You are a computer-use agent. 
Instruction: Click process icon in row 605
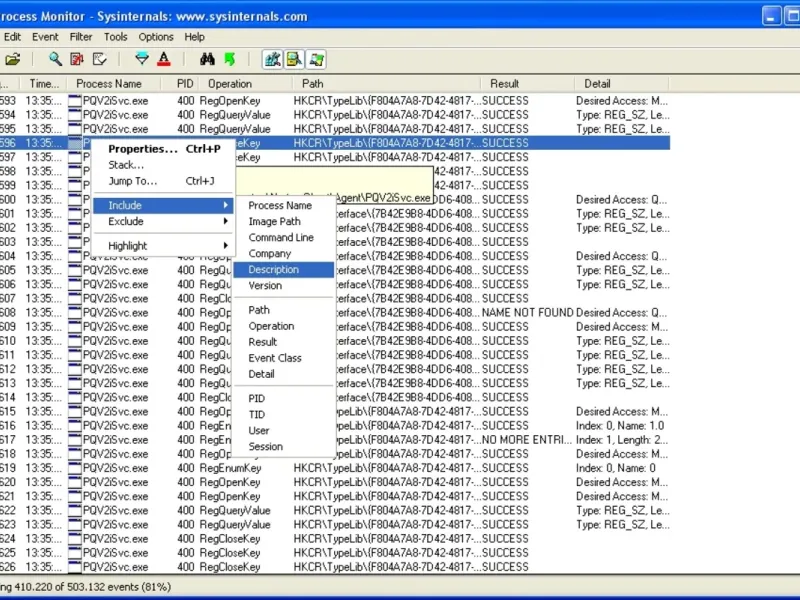(x=75, y=270)
